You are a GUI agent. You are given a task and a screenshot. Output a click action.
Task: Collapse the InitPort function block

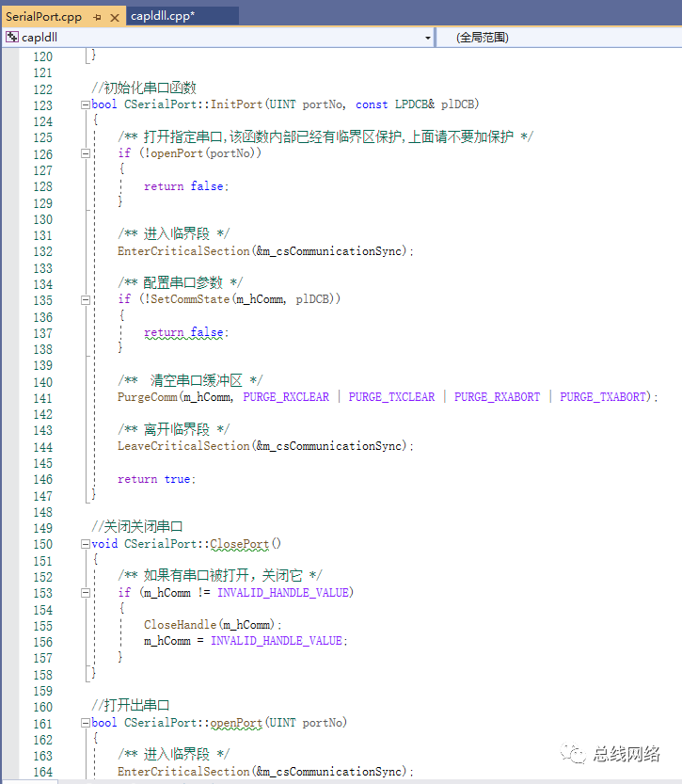(x=86, y=104)
